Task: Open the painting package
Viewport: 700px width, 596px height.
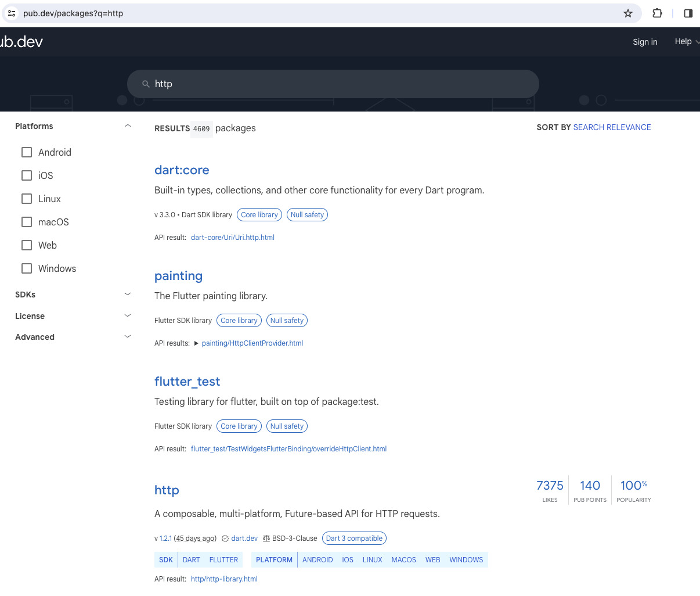Action: pos(178,276)
